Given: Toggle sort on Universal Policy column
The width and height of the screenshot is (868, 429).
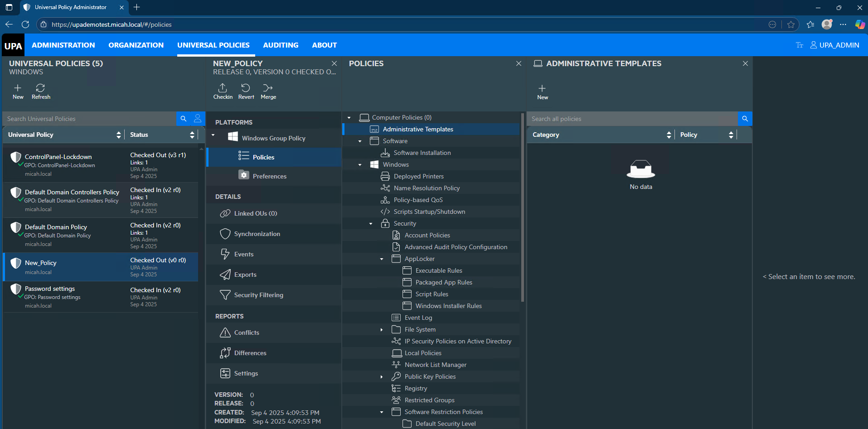Looking at the screenshot, I should tap(118, 135).
